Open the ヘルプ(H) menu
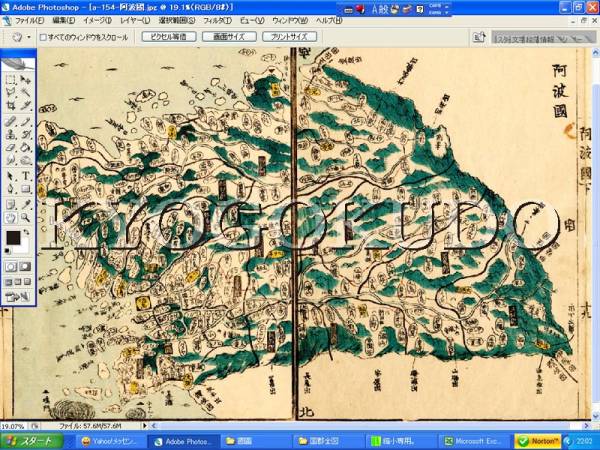600x450 pixels. [x=329, y=21]
